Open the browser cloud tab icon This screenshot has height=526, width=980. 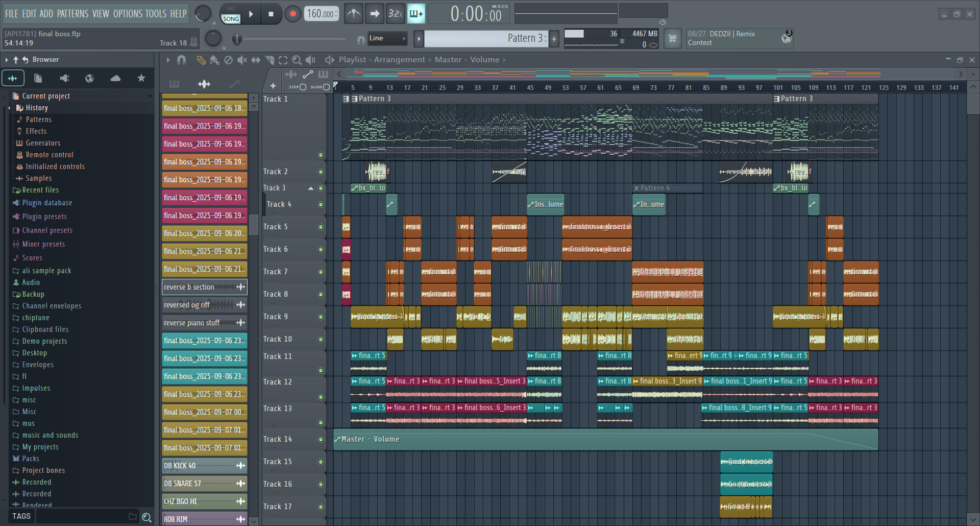pos(115,78)
